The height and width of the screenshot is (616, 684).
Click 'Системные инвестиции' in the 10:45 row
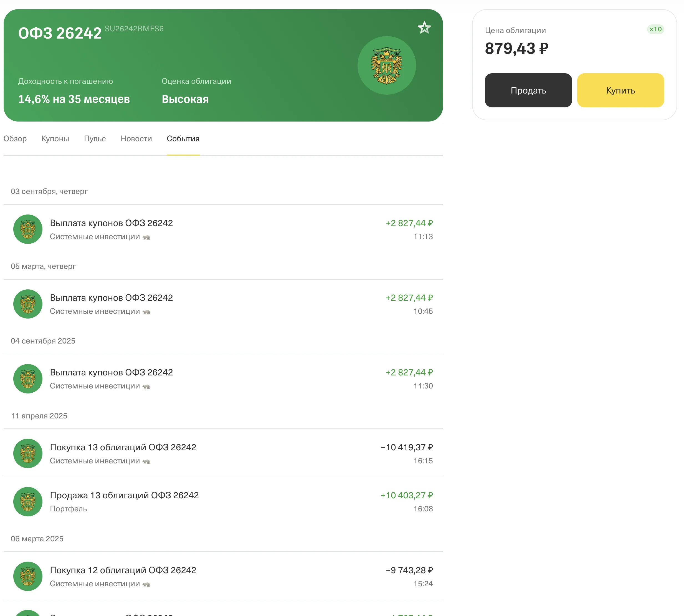tap(95, 311)
